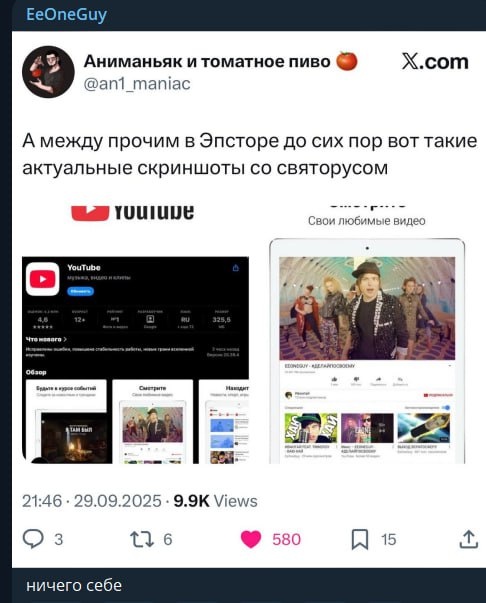Toggle the autoplay switch in the iPad screenshot
Viewport: 486px width, 603px height.
446,407
